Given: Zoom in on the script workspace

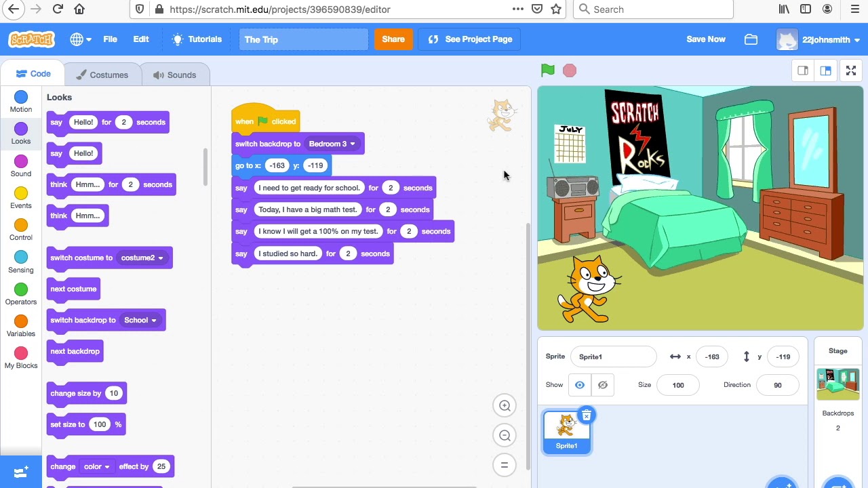Looking at the screenshot, I should (505, 405).
